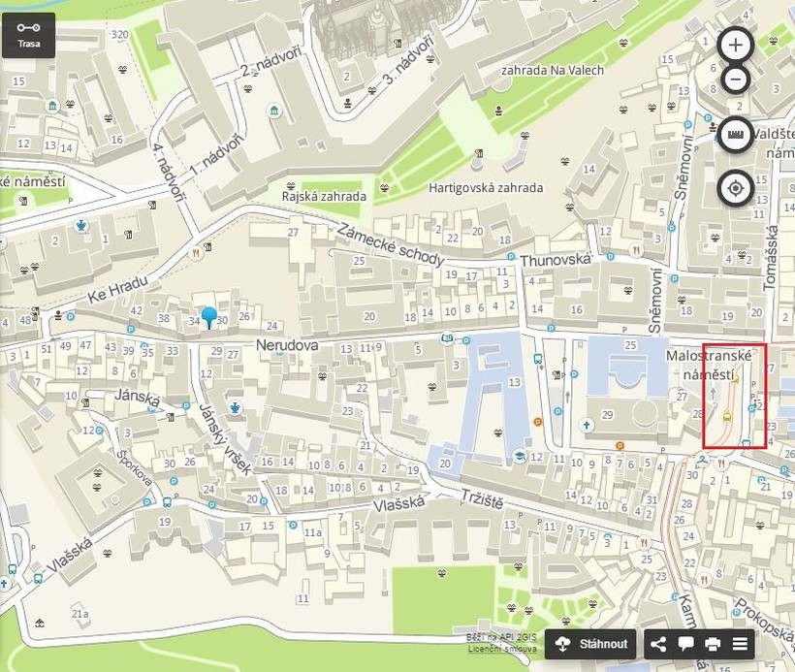Click the orange parking icon near building 29

[x=620, y=446]
